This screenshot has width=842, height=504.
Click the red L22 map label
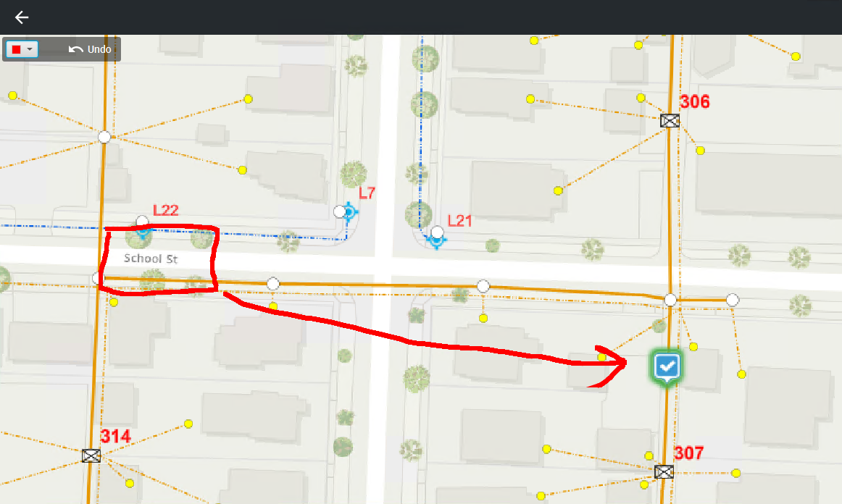[165, 210]
